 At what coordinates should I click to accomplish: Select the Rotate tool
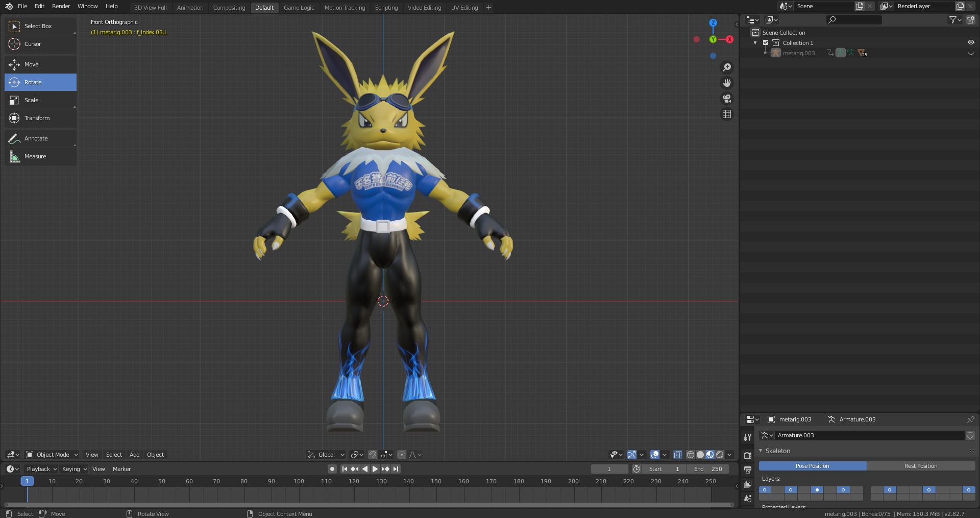coord(40,82)
